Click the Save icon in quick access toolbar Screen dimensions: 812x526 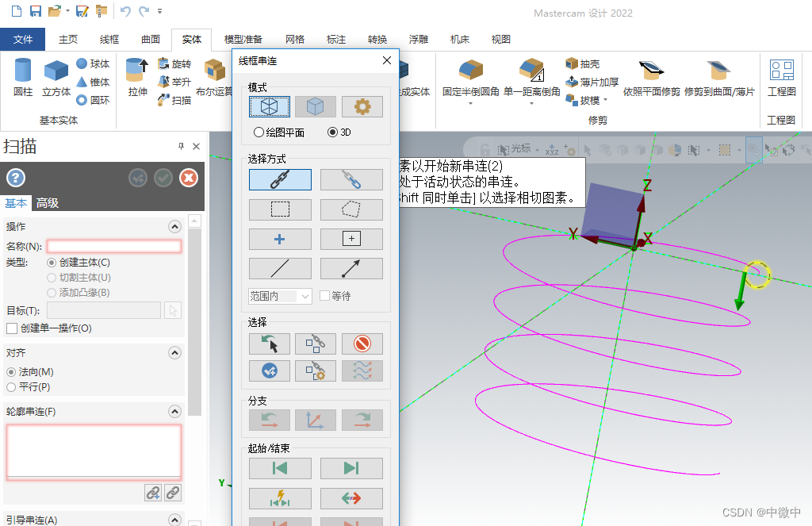pyautogui.click(x=36, y=11)
